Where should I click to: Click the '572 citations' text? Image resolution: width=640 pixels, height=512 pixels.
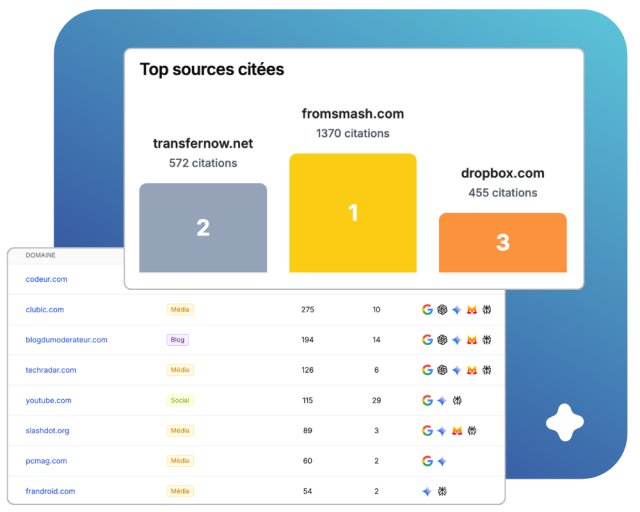(x=203, y=163)
